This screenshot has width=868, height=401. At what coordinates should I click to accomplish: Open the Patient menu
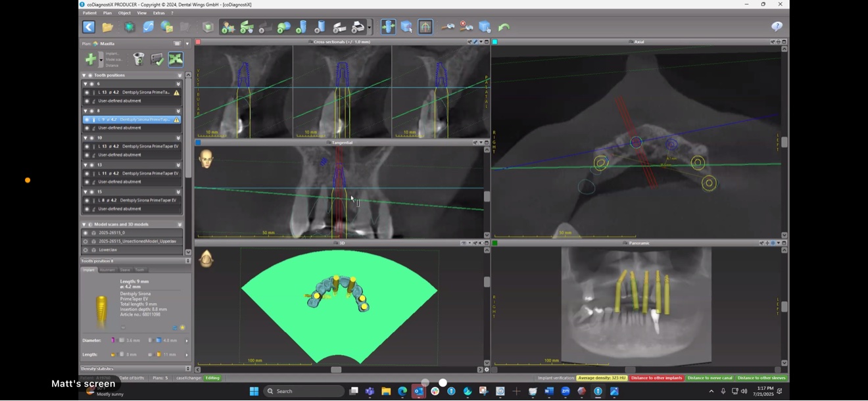pyautogui.click(x=89, y=13)
